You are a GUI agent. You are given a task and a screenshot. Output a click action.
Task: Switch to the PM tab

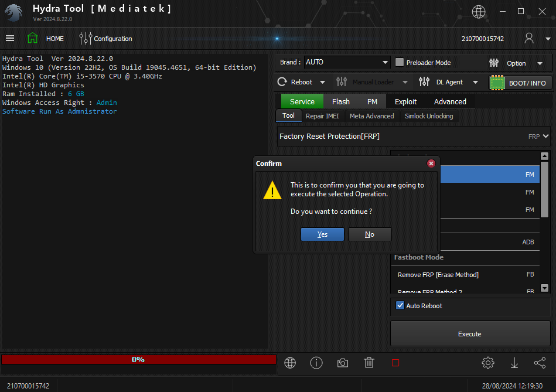(372, 101)
